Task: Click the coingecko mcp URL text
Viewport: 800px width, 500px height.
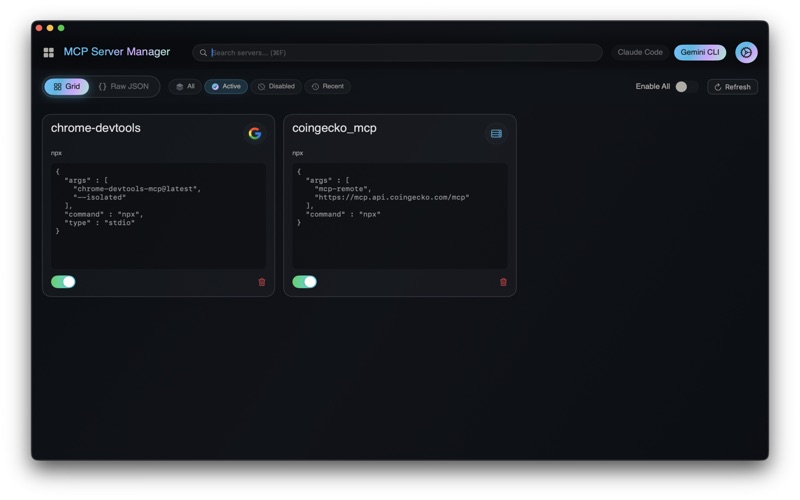Action: point(391,197)
